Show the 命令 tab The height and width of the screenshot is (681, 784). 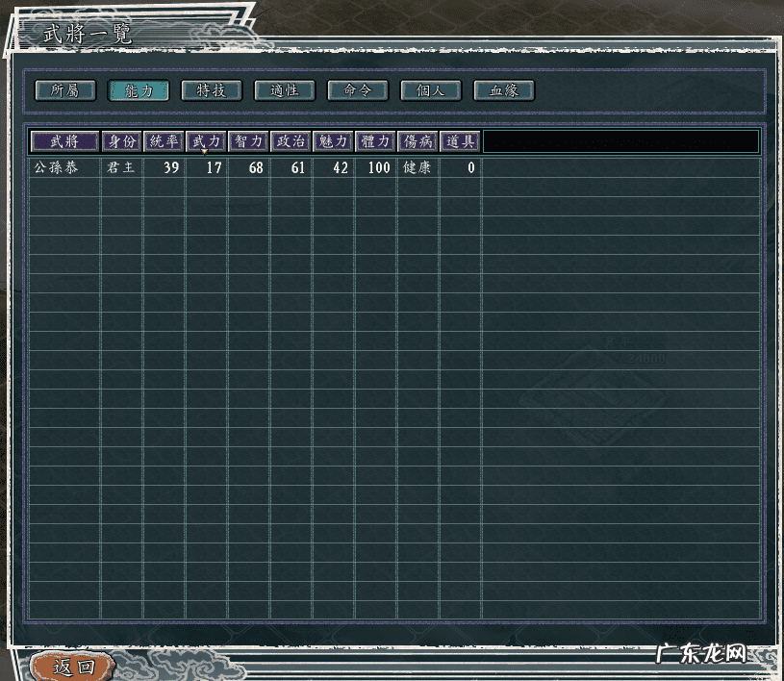pos(358,90)
